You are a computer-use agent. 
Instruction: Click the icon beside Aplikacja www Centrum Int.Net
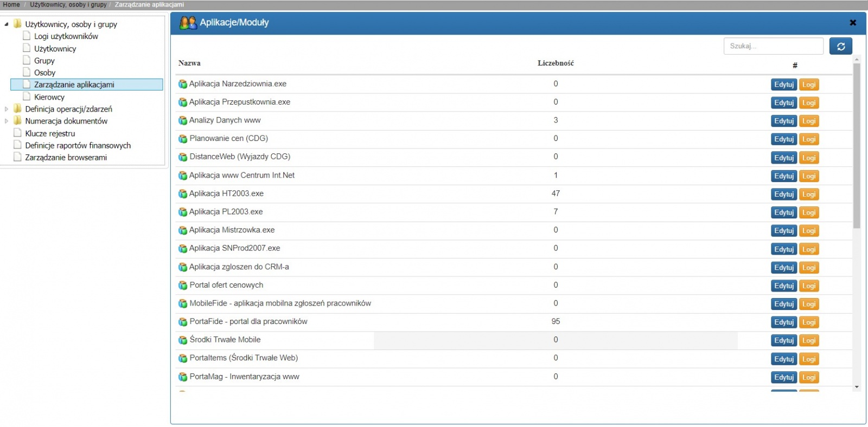tap(183, 176)
